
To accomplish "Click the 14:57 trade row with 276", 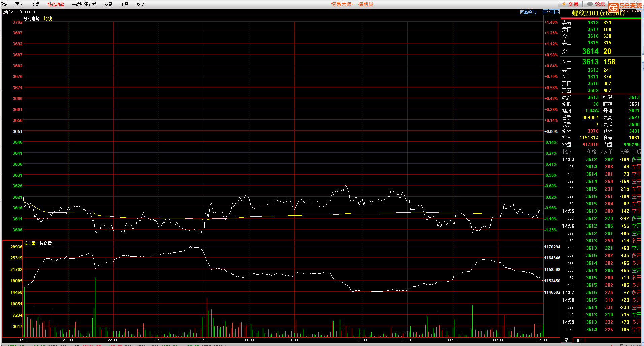I will tap(601, 292).
